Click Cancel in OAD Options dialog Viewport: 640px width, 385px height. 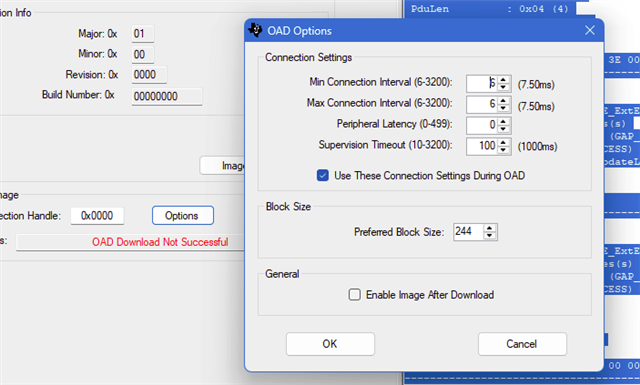[522, 344]
